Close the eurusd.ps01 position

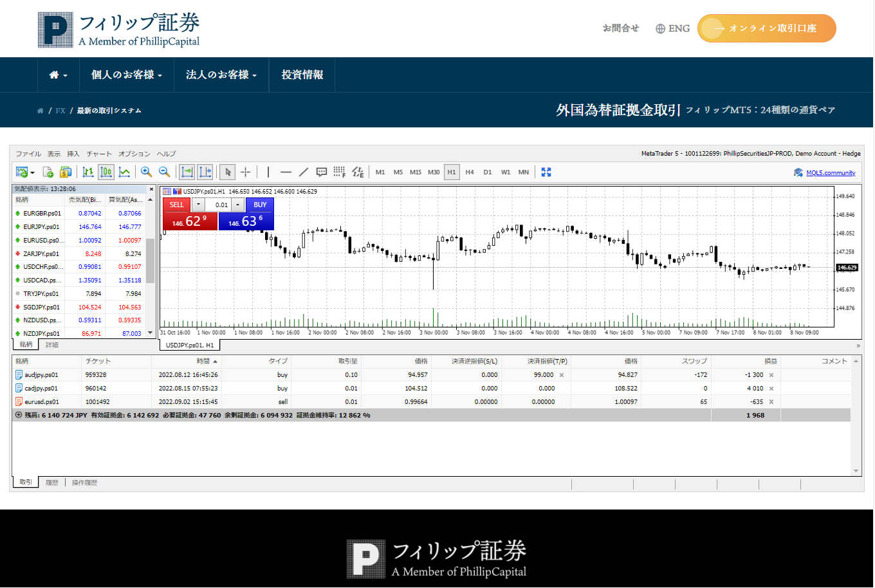click(771, 402)
